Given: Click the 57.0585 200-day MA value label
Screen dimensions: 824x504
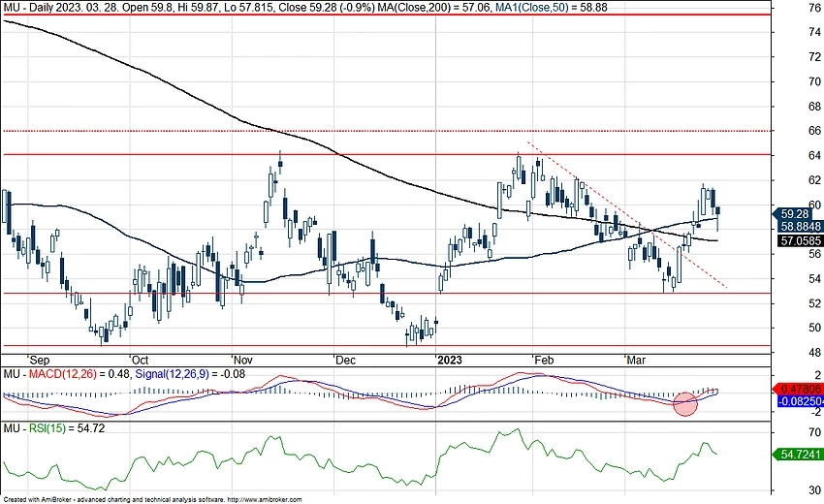Looking at the screenshot, I should click(x=800, y=240).
